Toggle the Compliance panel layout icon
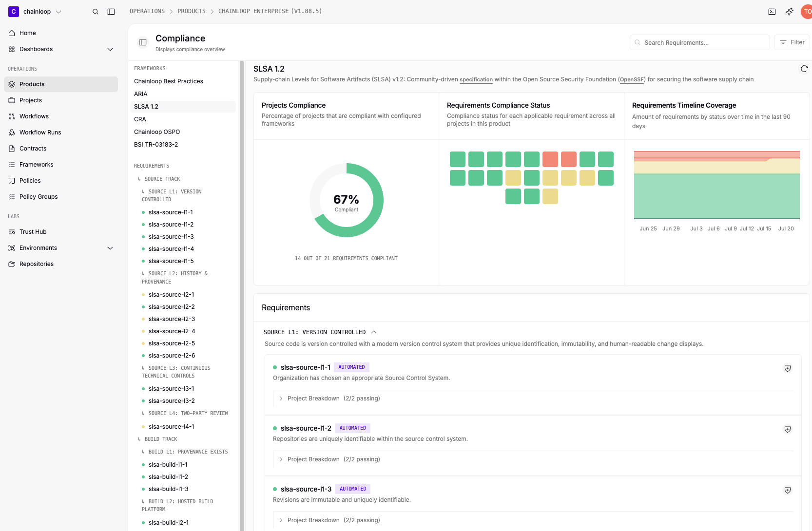This screenshot has width=812, height=531. (143, 42)
